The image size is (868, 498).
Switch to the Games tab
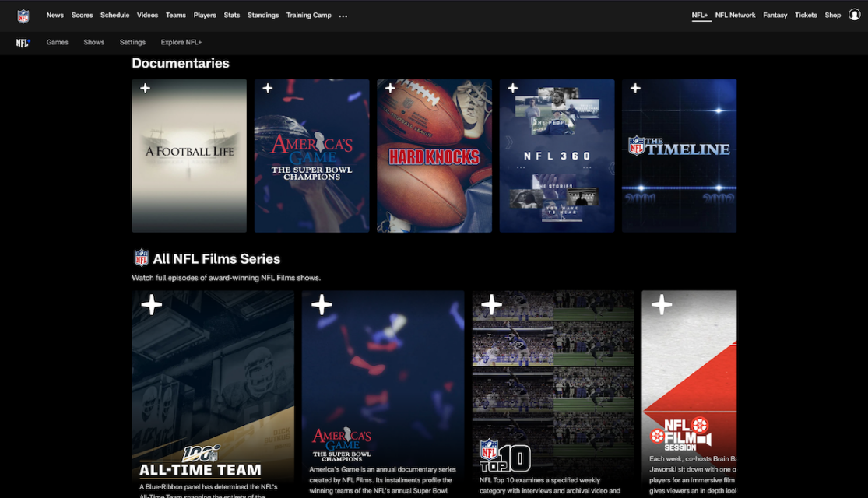point(57,42)
